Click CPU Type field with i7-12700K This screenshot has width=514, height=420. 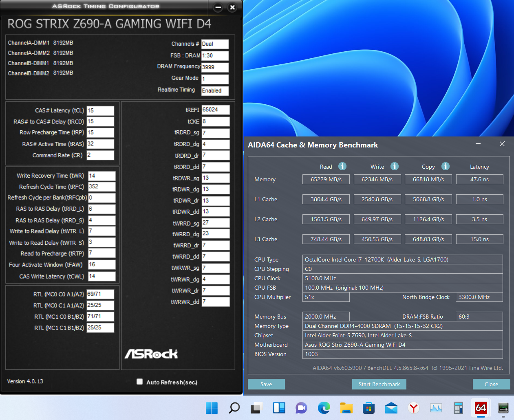403,259
